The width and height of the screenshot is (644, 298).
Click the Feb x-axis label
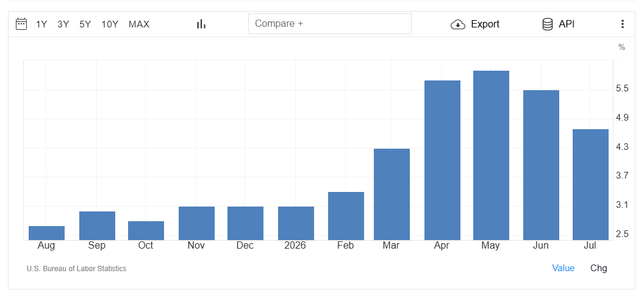(x=346, y=246)
